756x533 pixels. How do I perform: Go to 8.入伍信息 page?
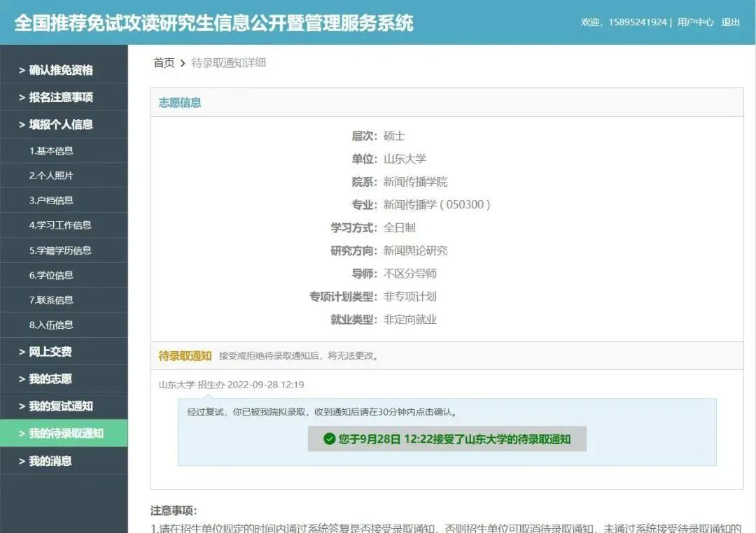(x=51, y=325)
